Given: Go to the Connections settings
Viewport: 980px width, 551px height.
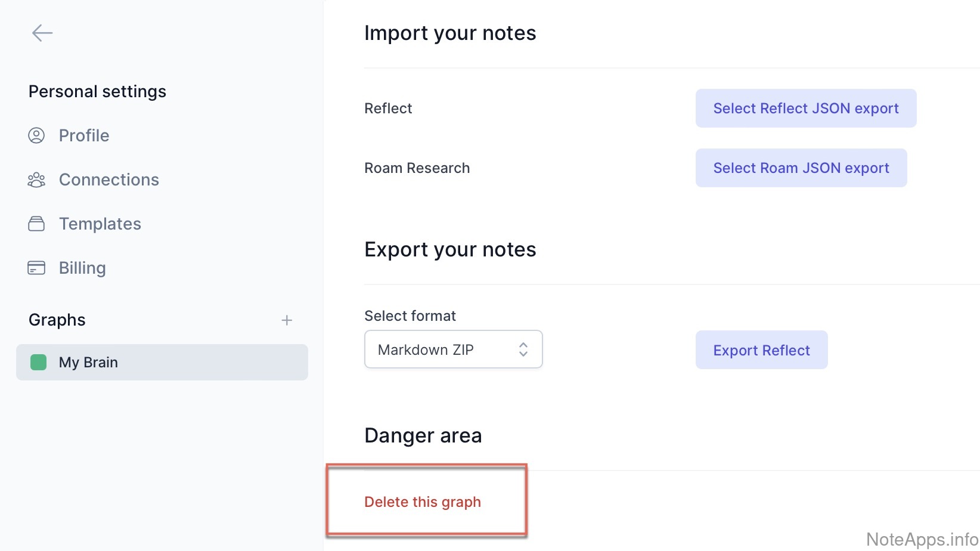Looking at the screenshot, I should [x=108, y=180].
